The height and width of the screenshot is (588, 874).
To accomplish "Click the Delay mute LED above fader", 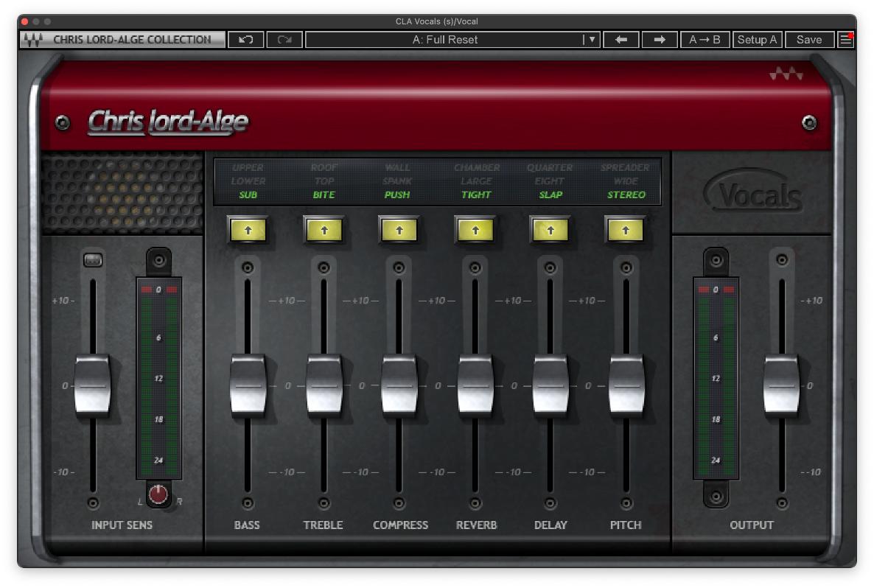I will click(x=550, y=267).
